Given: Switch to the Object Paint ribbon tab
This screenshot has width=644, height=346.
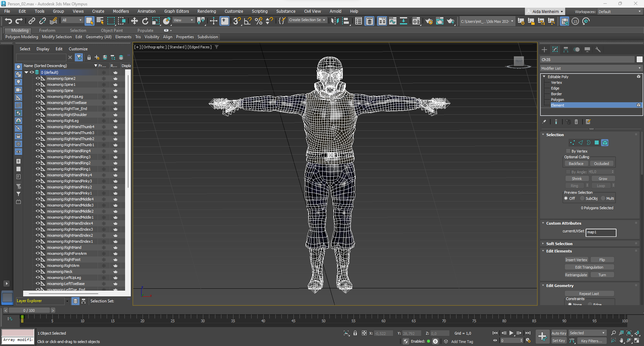Looking at the screenshot, I should (112, 31).
